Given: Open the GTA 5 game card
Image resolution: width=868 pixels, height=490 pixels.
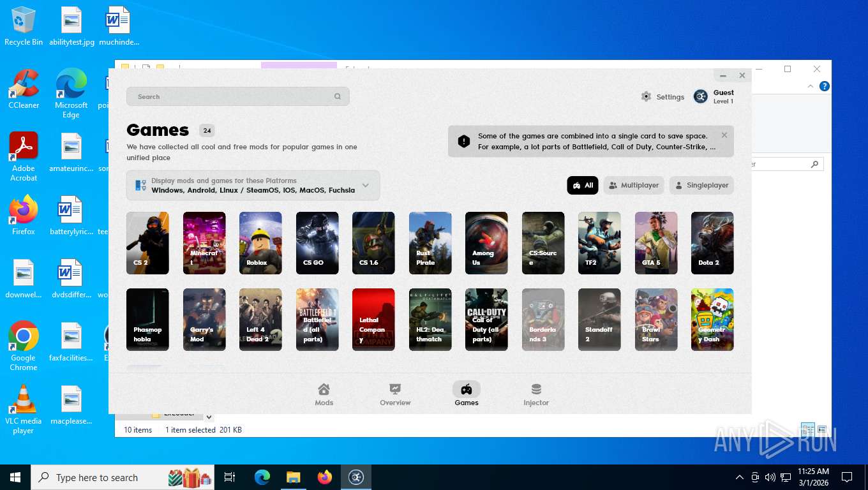Looking at the screenshot, I should [656, 243].
